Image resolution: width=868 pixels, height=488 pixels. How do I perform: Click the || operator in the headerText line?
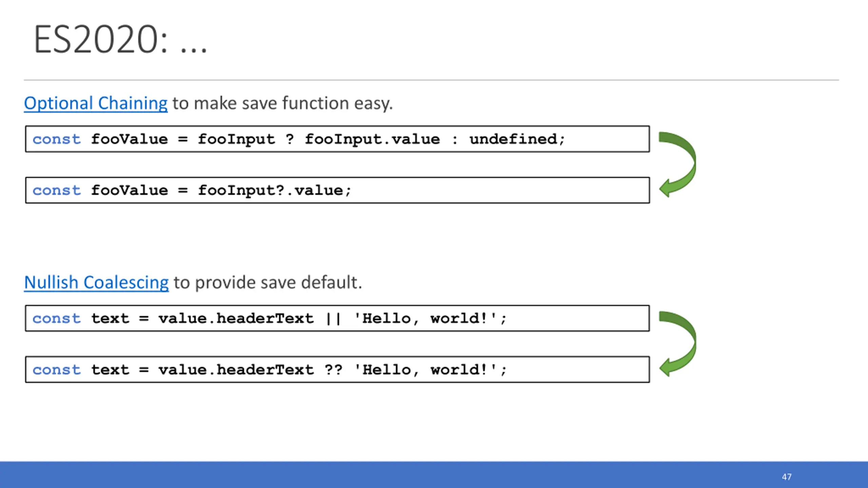[333, 319]
